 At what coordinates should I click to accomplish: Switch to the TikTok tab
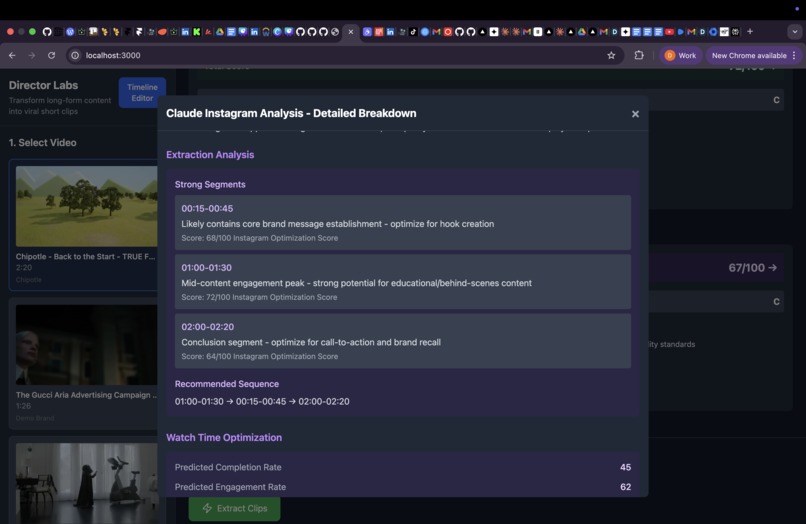pyautogui.click(x=413, y=32)
